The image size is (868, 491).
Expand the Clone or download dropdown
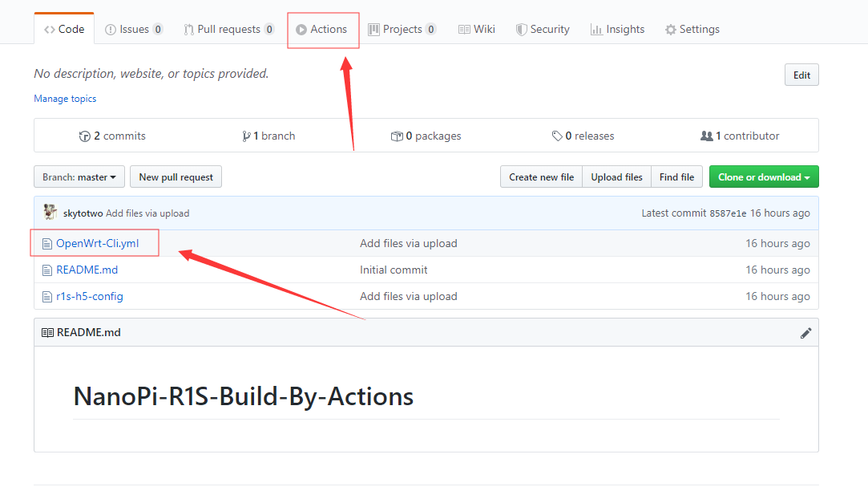click(x=764, y=177)
